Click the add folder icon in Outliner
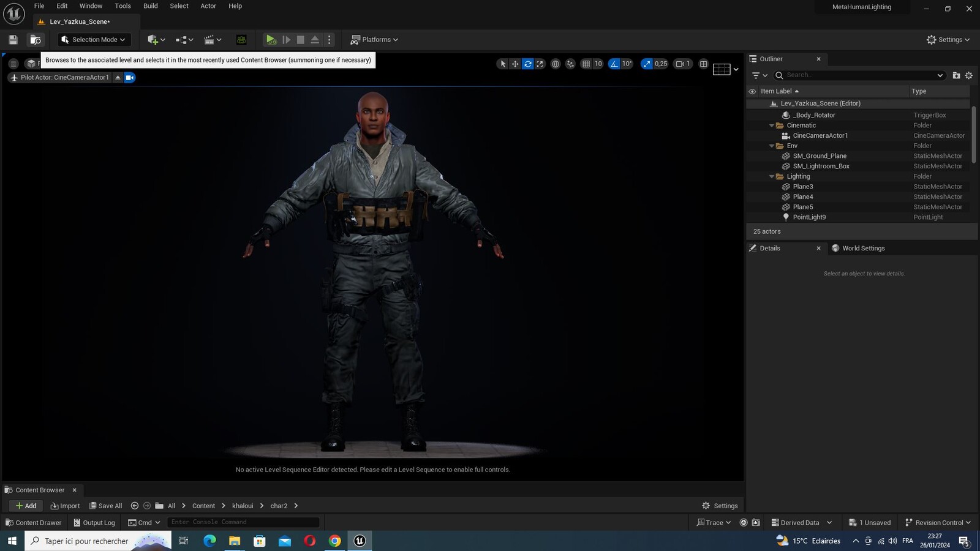The height and width of the screenshot is (551, 980). tap(956, 75)
